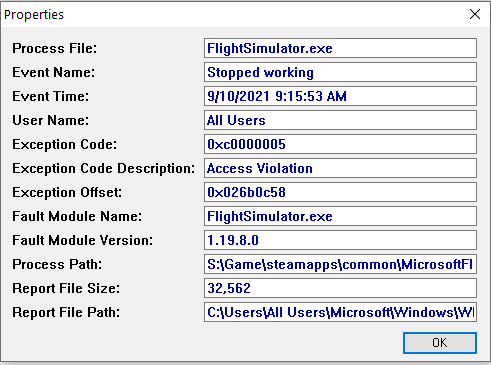Image resolution: width=491 pixels, height=365 pixels.
Task: Click the Report File Path field starting C:\Users
Action: [340, 312]
